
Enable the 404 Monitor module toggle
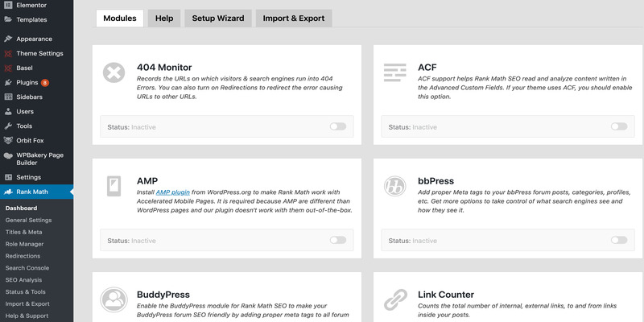coord(337,126)
